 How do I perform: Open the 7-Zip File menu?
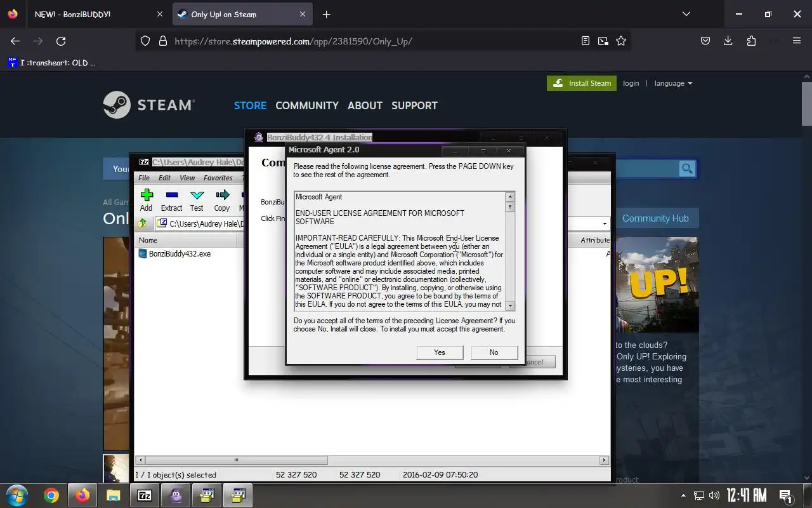tap(144, 178)
